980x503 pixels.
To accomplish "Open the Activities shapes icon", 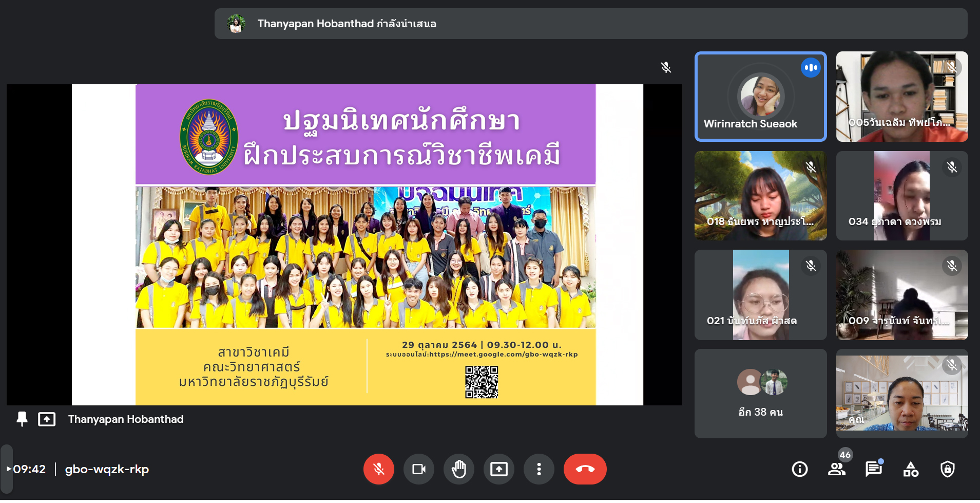I will [x=911, y=469].
